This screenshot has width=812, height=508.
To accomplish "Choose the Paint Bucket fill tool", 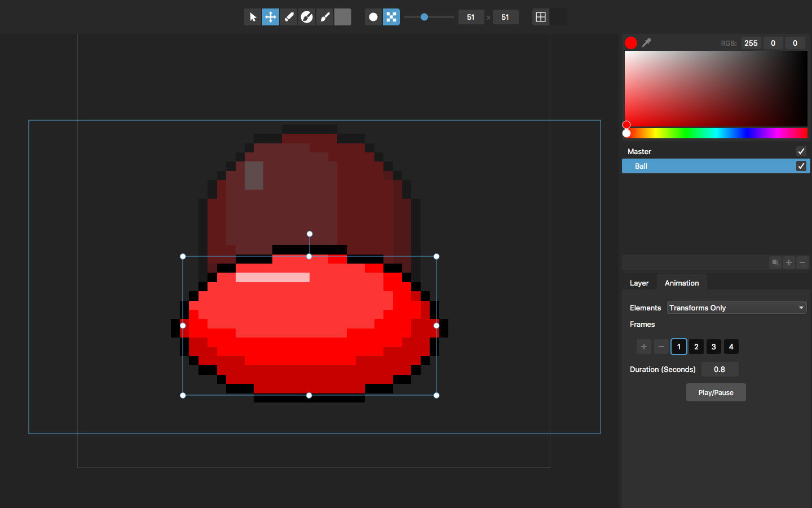I will click(x=307, y=17).
